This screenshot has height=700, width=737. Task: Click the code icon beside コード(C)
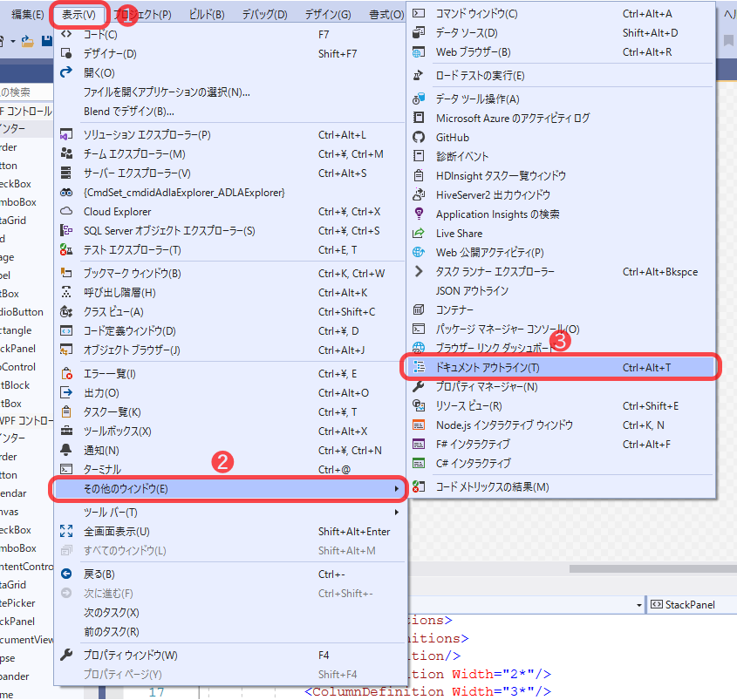coord(66,34)
